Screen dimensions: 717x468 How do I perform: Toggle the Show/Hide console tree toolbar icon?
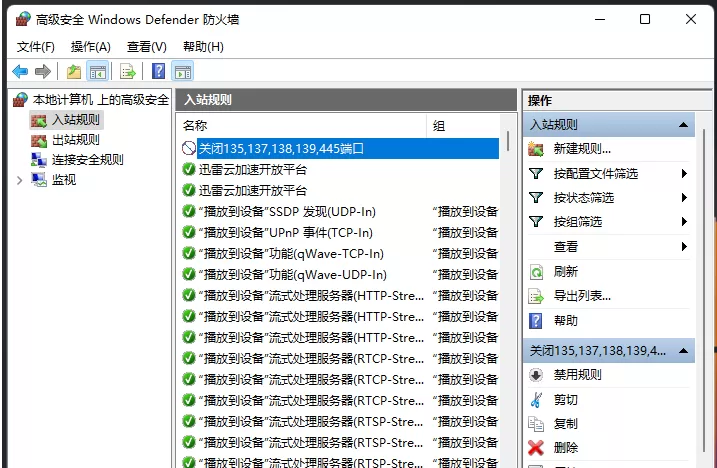(x=97, y=71)
